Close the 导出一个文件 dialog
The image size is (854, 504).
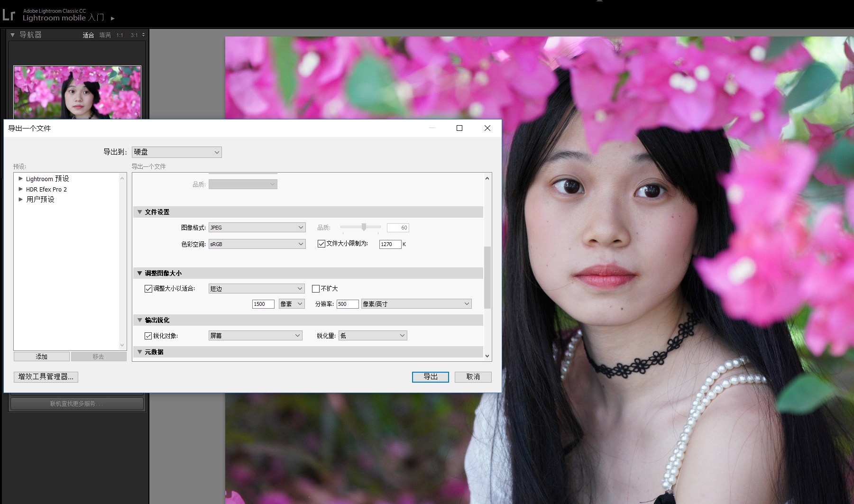click(x=487, y=128)
